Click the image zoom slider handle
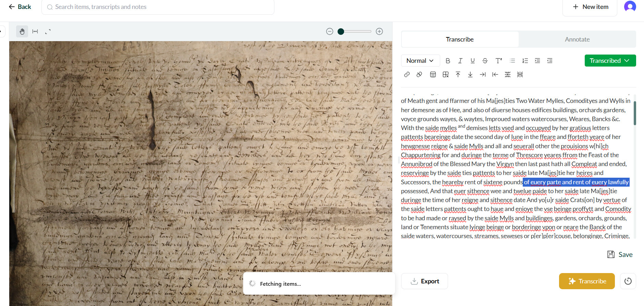This screenshot has height=306, width=644. [x=340, y=32]
